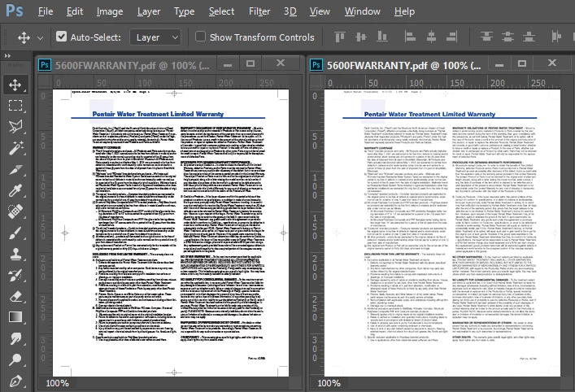Open the Help menu
575x392 pixels.
click(x=404, y=11)
